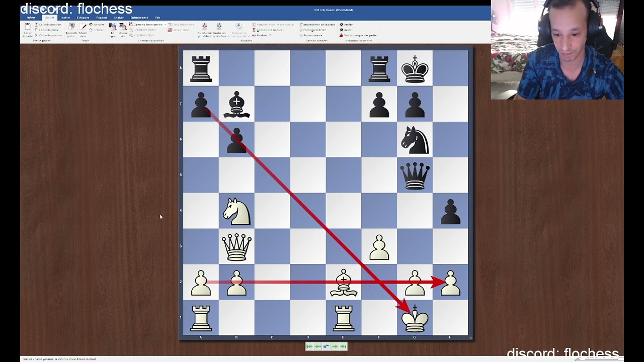Click the black queen on g5
The height and width of the screenshot is (362, 644).
tap(415, 175)
